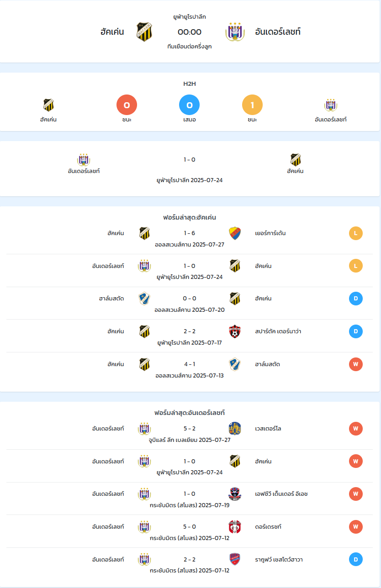Open the 5 - 2 match against เวสเตอร์โล
381x588 pixels.
tap(190, 433)
